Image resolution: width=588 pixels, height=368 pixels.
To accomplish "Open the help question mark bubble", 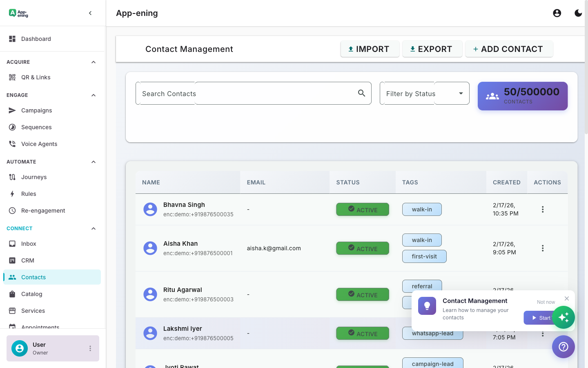I will tap(563, 347).
